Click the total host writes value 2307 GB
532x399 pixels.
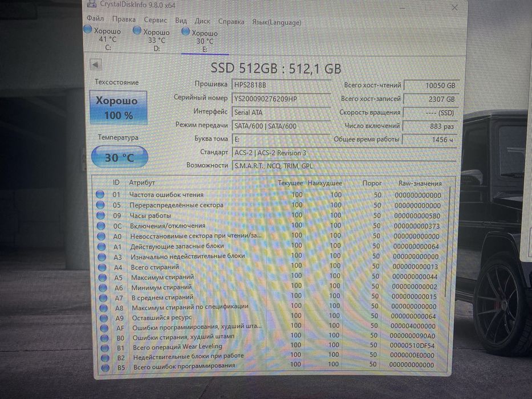pos(431,99)
